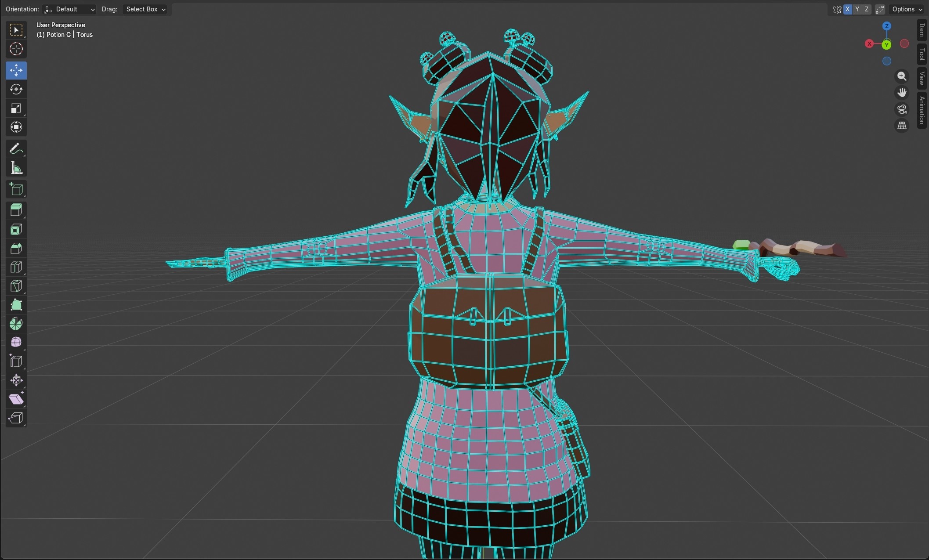
Task: Open the Item sidebar tab
Action: point(922,30)
